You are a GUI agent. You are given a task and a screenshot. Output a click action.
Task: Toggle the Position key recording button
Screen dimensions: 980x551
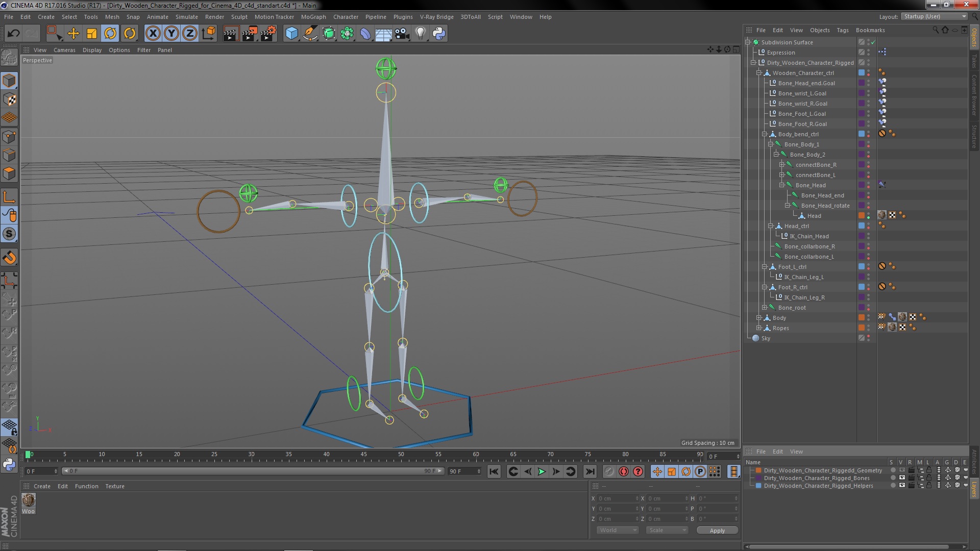point(657,471)
